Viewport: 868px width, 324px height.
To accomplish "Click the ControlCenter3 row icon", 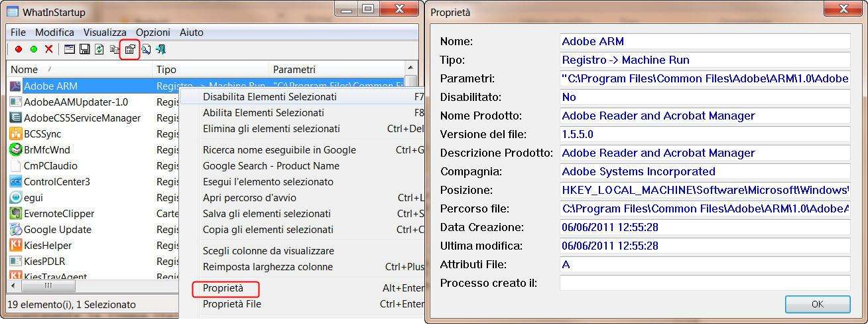I will coord(15,181).
